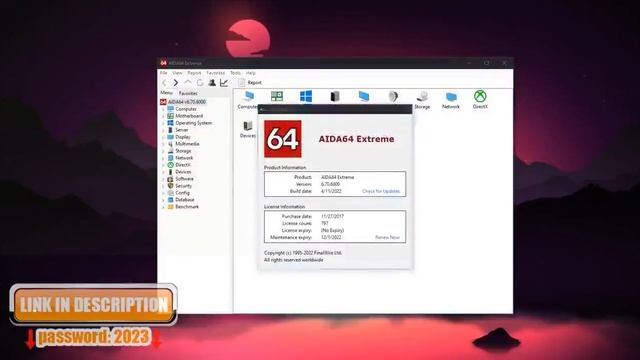The height and width of the screenshot is (360, 640).
Task: Click the Back arrow in the toolbar
Action: pyautogui.click(x=165, y=82)
